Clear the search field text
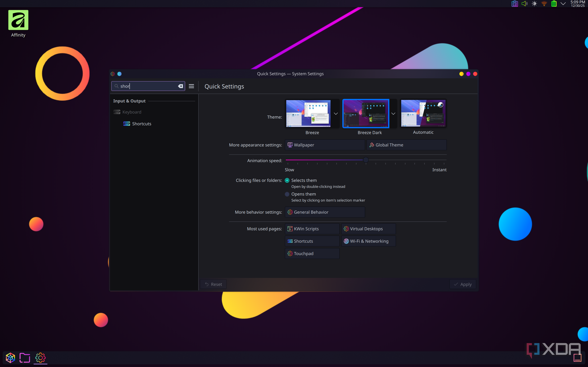The image size is (588, 367). tap(180, 86)
